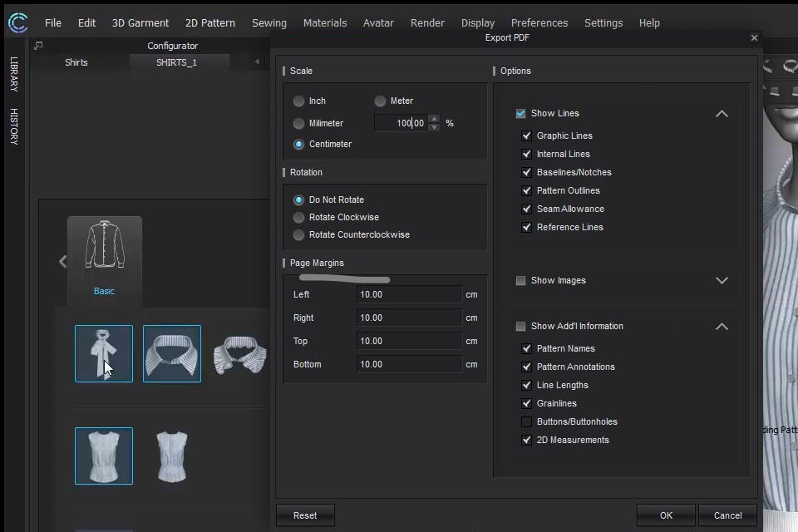Click the Configurator panel detach icon
The image size is (798, 532).
pos(38,46)
